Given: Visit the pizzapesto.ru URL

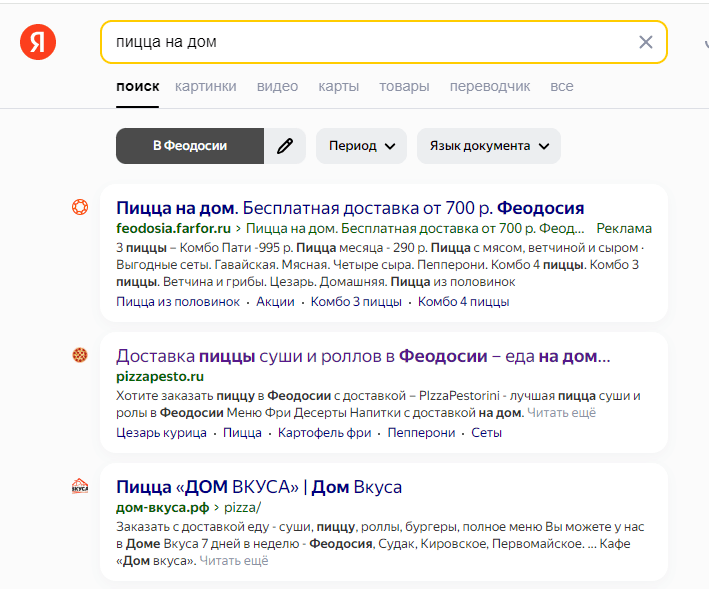Looking at the screenshot, I should point(160,376).
